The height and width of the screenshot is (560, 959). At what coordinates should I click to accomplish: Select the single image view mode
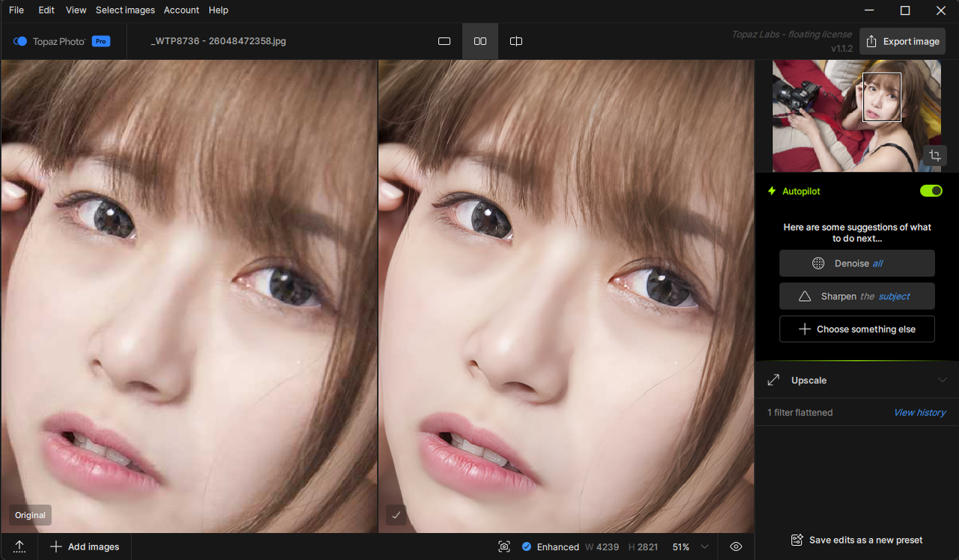point(444,41)
